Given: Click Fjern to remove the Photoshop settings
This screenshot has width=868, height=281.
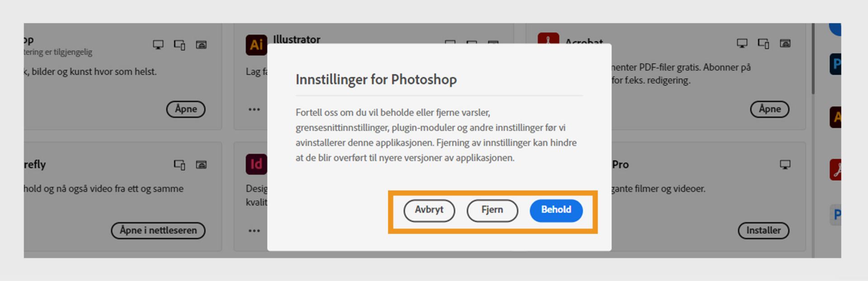Looking at the screenshot, I should (492, 210).
